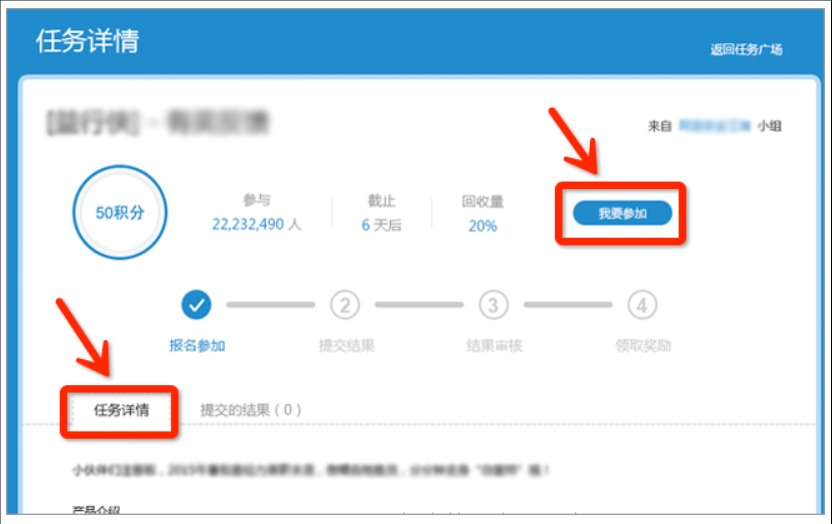
Task: Click the 小组 text
Action: (x=769, y=126)
